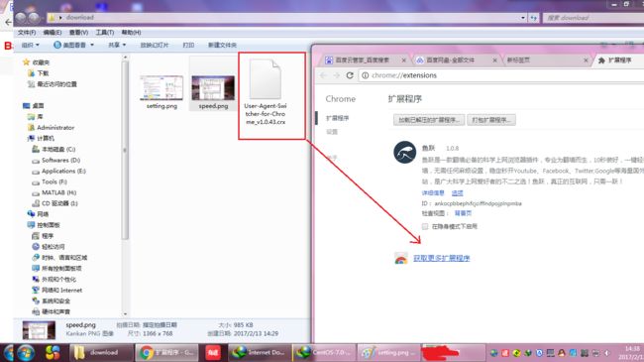This screenshot has width=644, height=362.
Task: Select 控制面板 control panel in sidebar
Action: coord(44,225)
